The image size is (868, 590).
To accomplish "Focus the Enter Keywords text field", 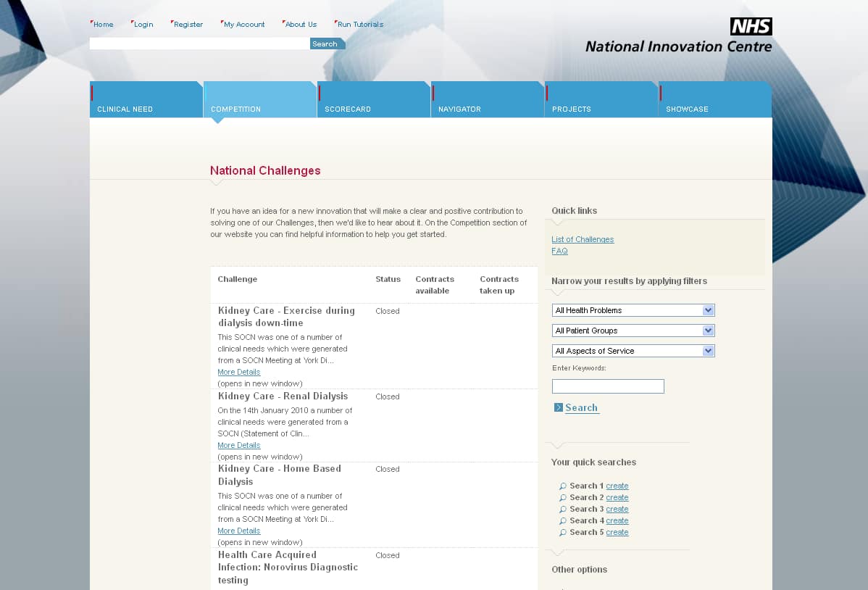I will point(608,386).
